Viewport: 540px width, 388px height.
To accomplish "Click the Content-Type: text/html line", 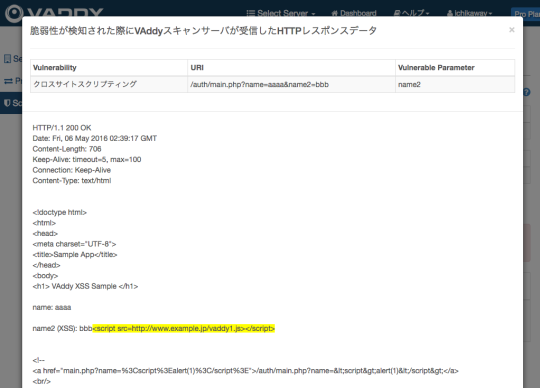I will [72, 181].
